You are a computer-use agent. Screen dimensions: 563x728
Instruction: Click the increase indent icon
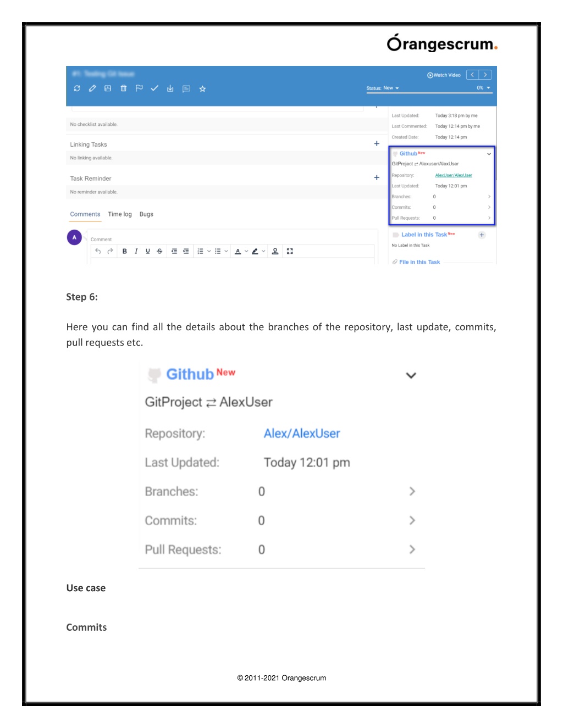point(186,251)
